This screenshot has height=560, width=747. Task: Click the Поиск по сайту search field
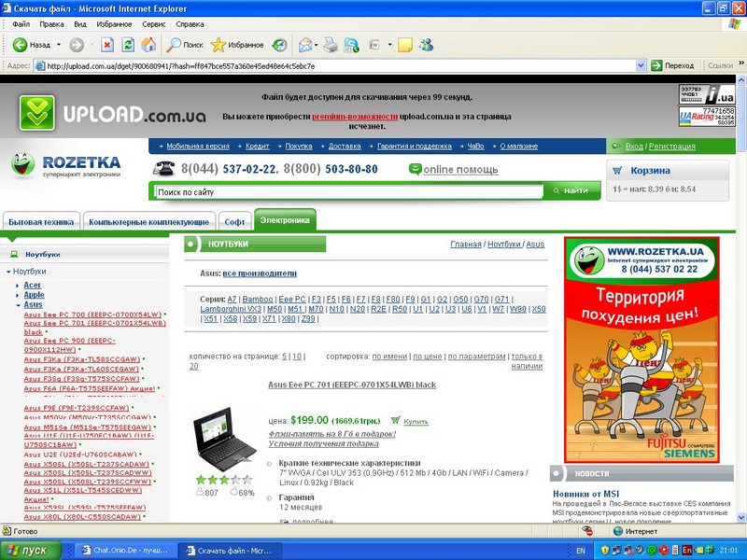(349, 192)
